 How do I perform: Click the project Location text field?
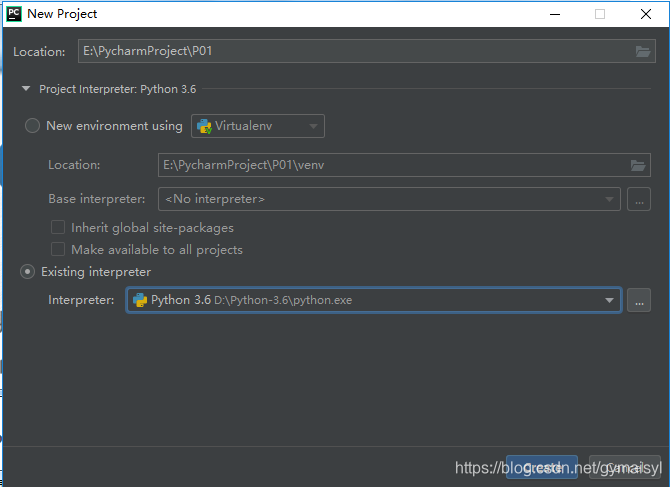pyautogui.click(x=366, y=51)
